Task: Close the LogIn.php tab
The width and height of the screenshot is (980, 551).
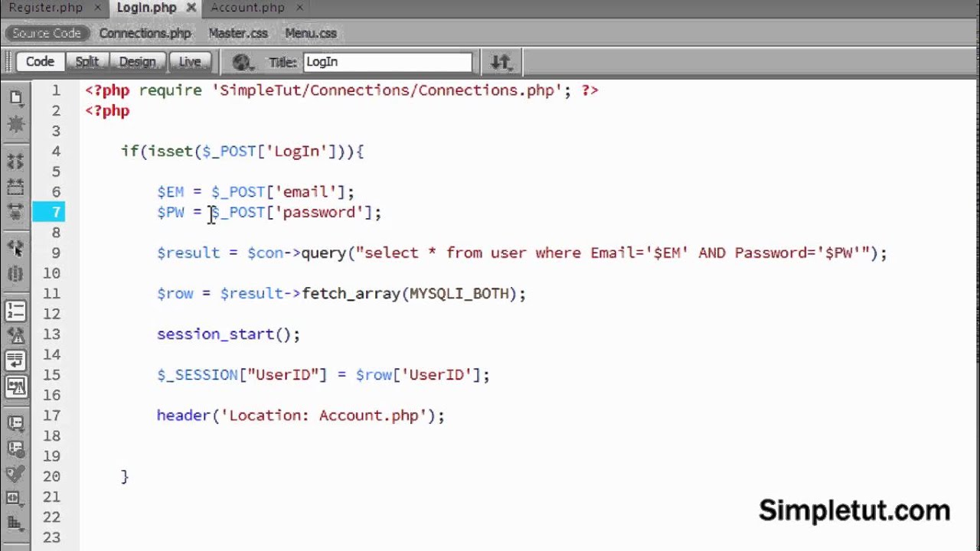Action: 191,8
